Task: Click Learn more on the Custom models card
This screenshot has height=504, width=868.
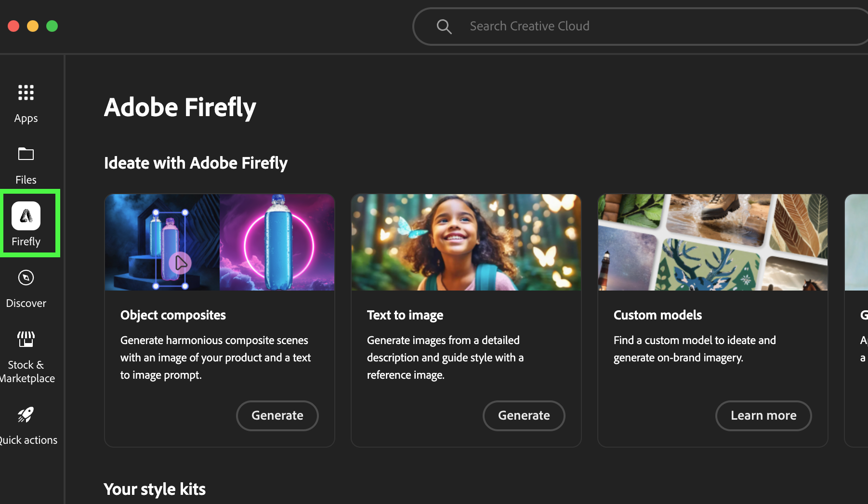Action: tap(763, 415)
